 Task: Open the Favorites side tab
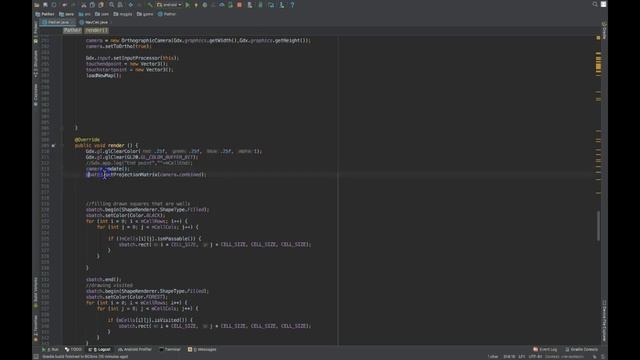(36, 328)
